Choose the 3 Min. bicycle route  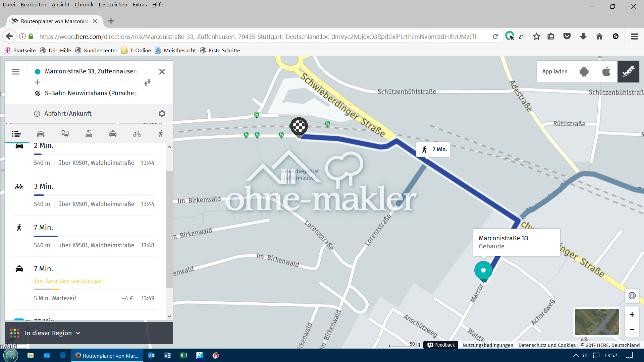point(85,195)
